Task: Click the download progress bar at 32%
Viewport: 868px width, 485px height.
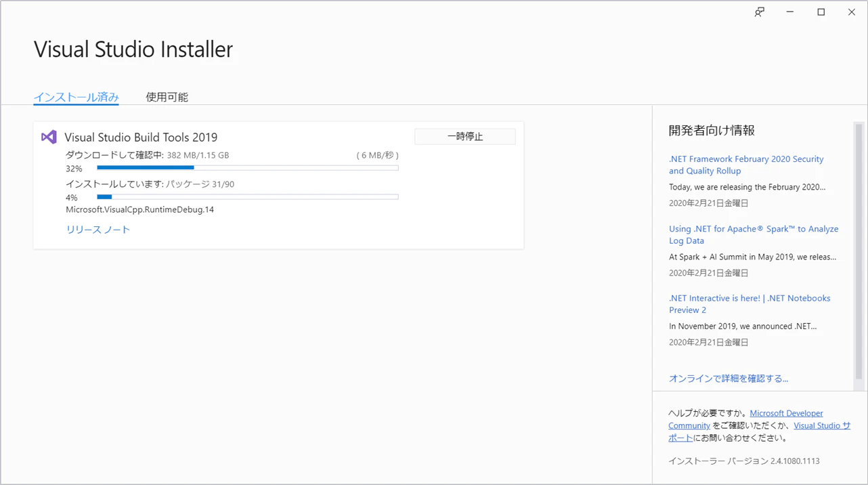Action: pos(248,168)
